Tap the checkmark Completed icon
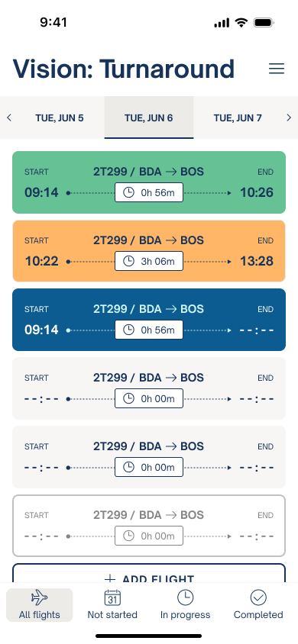 258,597
